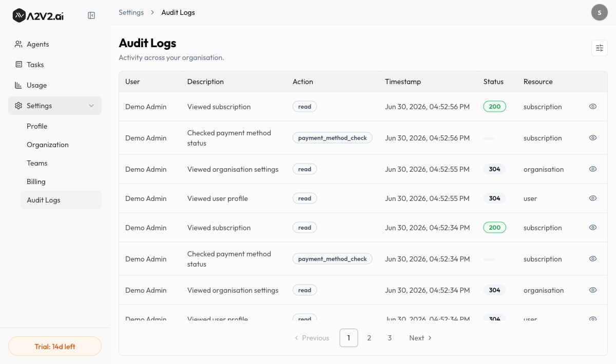The image size is (616, 364).
Task: Click the 200 status badge at 04:52:56 PM
Action: (x=495, y=107)
